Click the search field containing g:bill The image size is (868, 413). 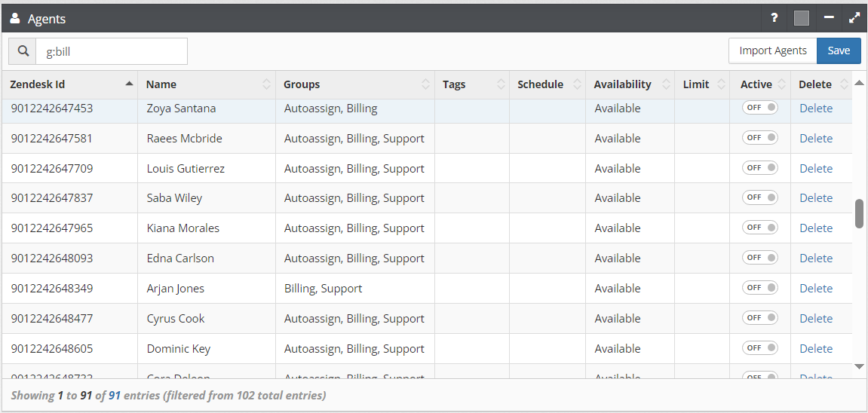pyautogui.click(x=112, y=51)
